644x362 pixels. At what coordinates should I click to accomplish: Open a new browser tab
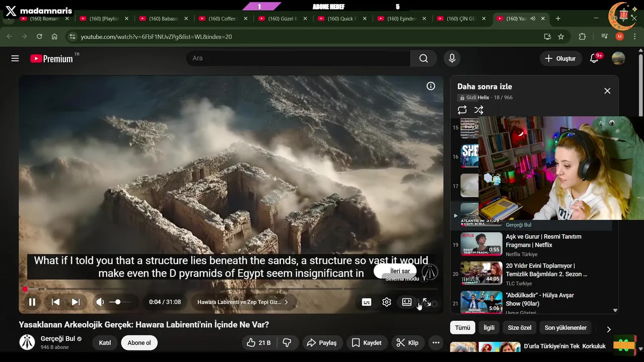click(558, 19)
